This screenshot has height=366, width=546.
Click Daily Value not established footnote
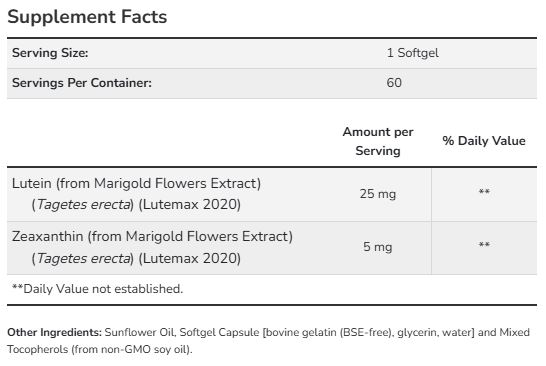point(98,289)
